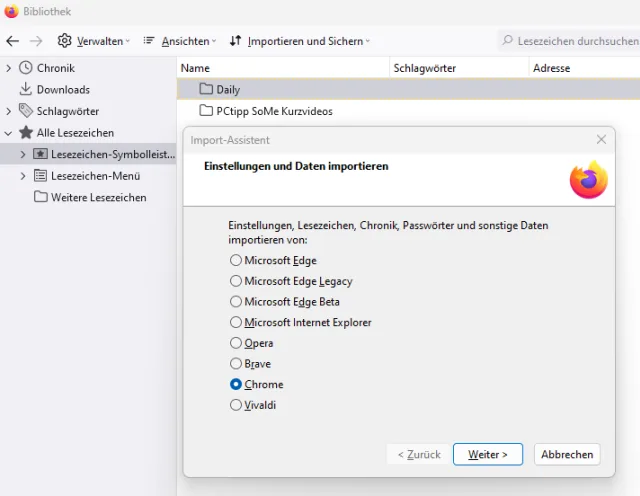Pick the Brave browser option

tap(236, 364)
